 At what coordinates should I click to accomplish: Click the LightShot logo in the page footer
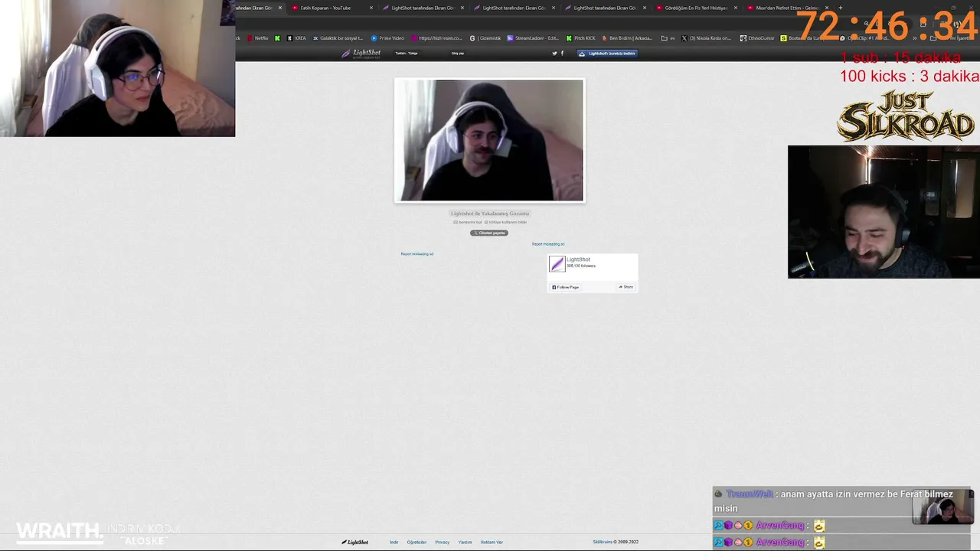[355, 542]
